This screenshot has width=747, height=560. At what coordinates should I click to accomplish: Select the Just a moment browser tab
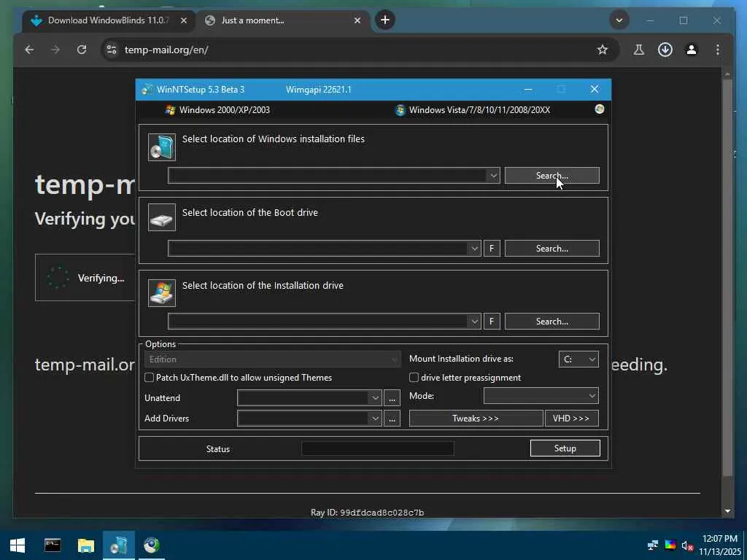(x=283, y=20)
